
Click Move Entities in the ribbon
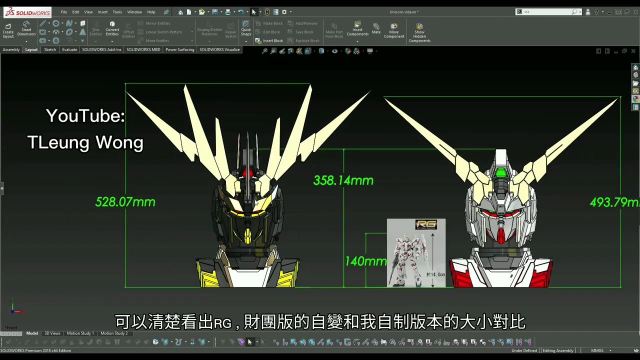pyautogui.click(x=154, y=41)
